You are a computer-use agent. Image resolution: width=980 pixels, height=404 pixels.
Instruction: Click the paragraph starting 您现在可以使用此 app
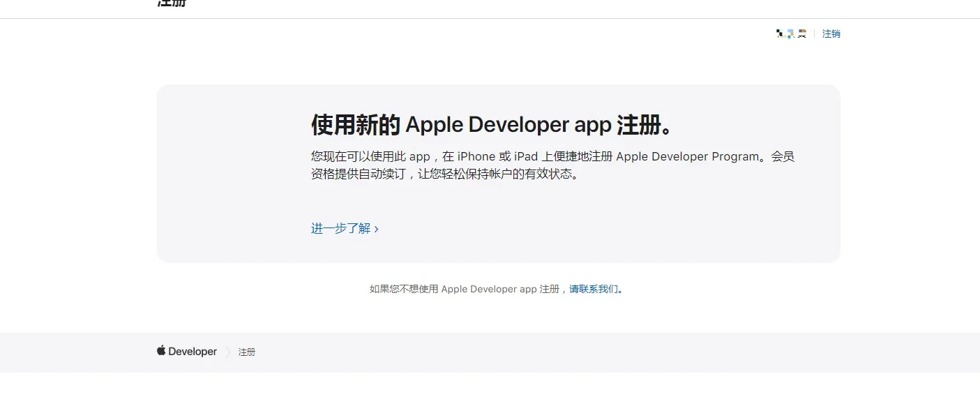click(552, 165)
